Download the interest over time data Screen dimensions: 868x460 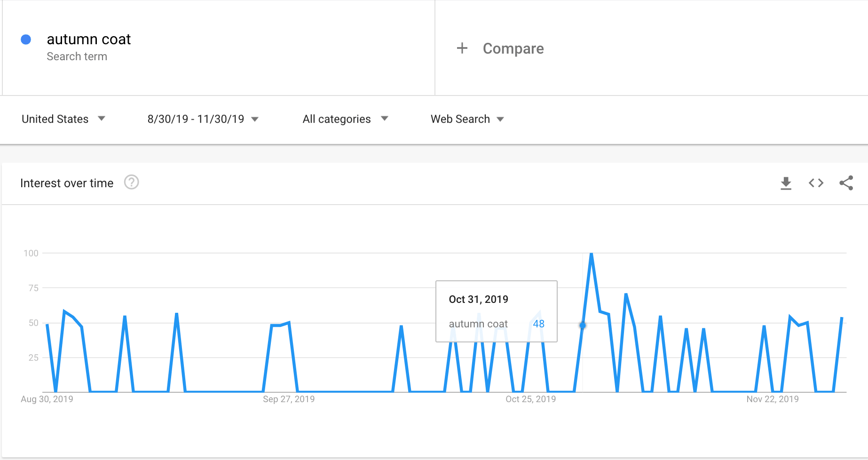pos(786,183)
